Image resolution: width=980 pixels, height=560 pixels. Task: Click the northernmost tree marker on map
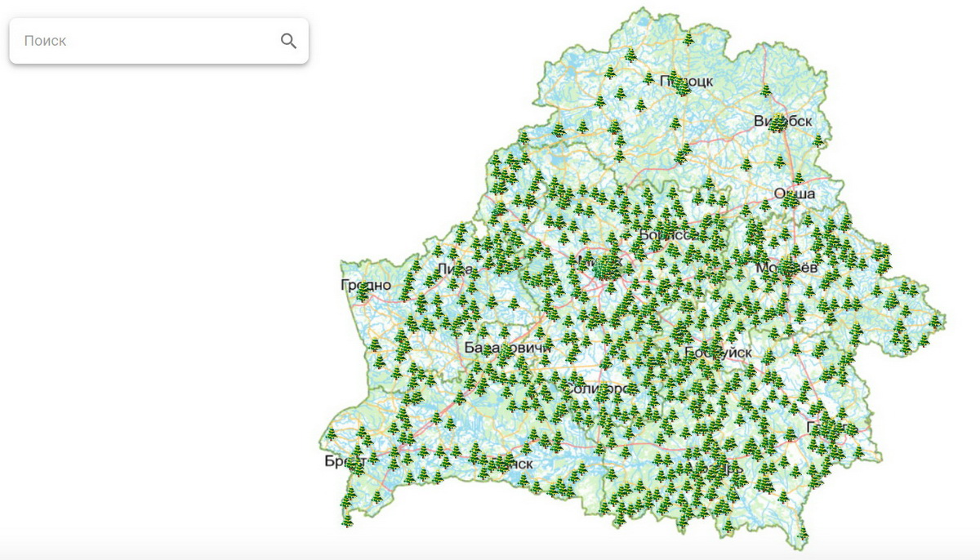[x=688, y=38]
